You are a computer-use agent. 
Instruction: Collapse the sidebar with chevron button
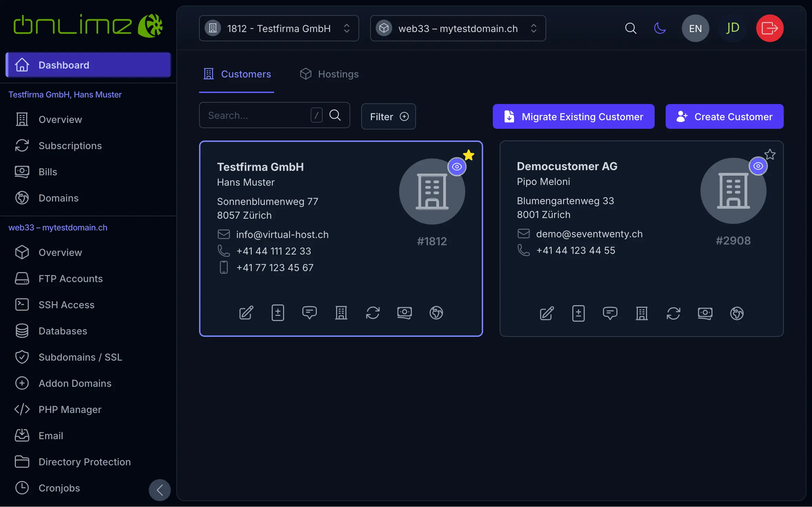click(159, 490)
